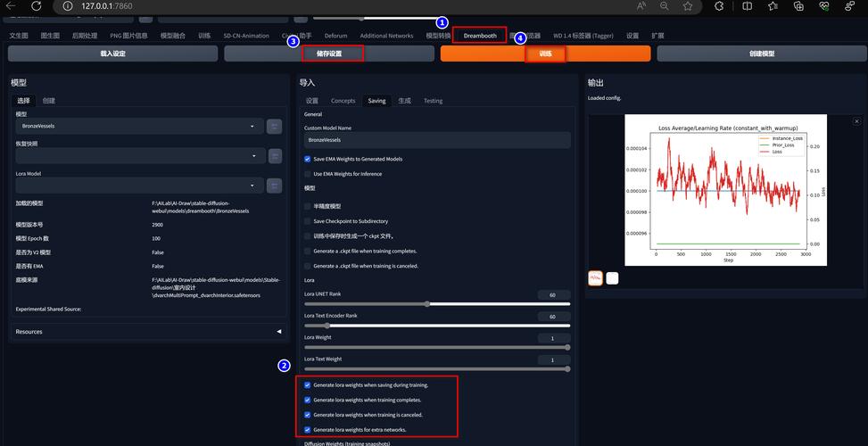Close the loss graph preview
868x446 pixels.
pos(856,120)
